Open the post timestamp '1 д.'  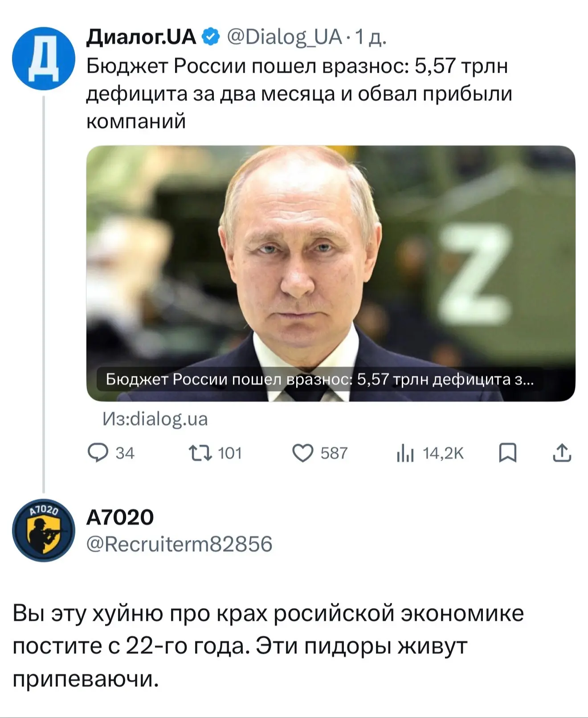(x=371, y=37)
